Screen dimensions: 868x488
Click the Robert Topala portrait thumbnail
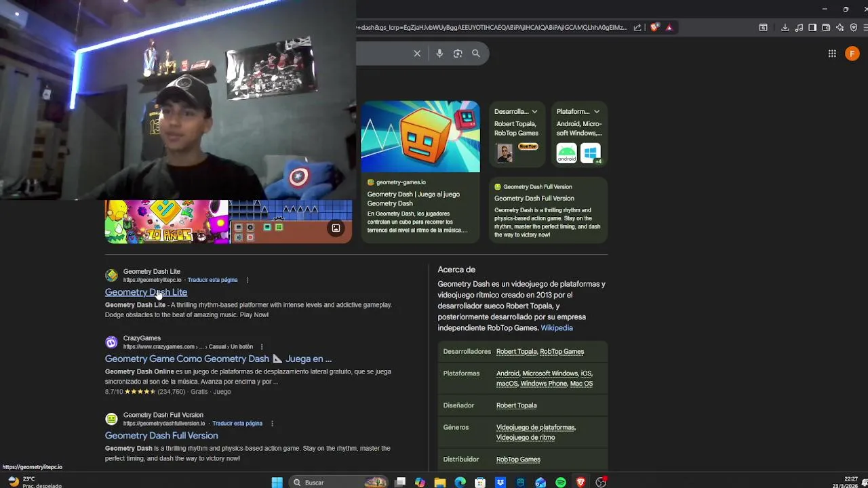tap(505, 153)
